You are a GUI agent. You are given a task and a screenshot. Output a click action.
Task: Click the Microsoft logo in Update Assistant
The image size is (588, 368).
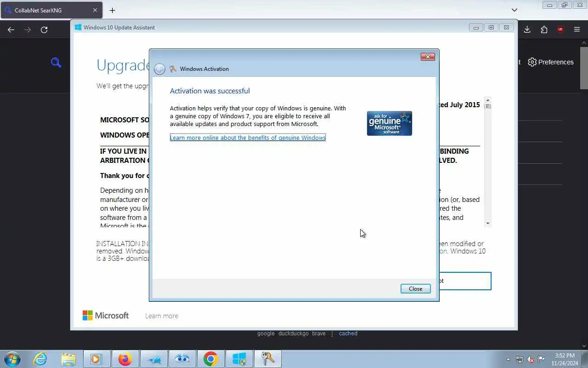click(x=106, y=316)
